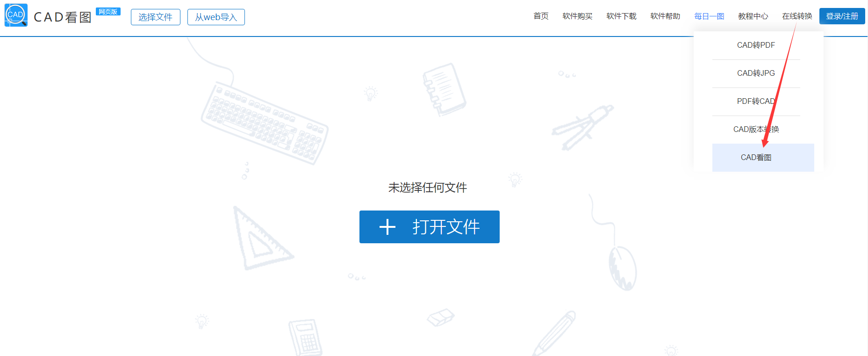Image resolution: width=868 pixels, height=356 pixels.
Task: Go to 软件购买 page
Action: click(577, 16)
